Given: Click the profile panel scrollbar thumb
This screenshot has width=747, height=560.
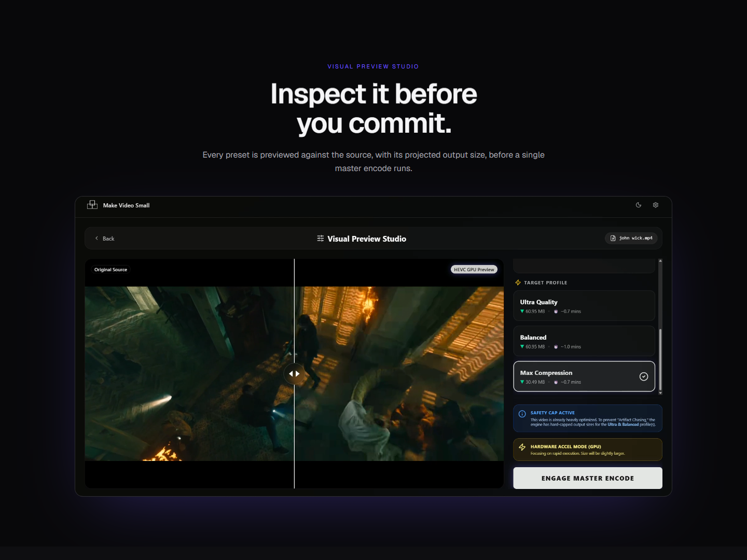Looking at the screenshot, I should click(660, 359).
